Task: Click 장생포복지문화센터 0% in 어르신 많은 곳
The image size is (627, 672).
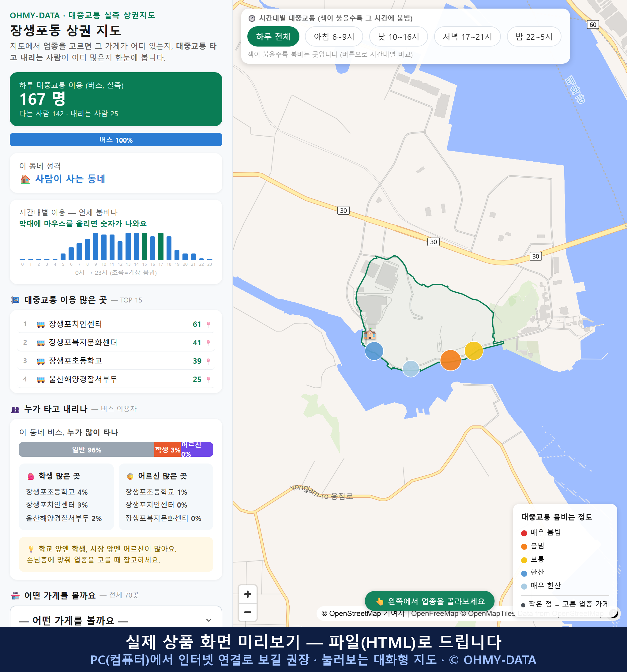Action: (163, 519)
